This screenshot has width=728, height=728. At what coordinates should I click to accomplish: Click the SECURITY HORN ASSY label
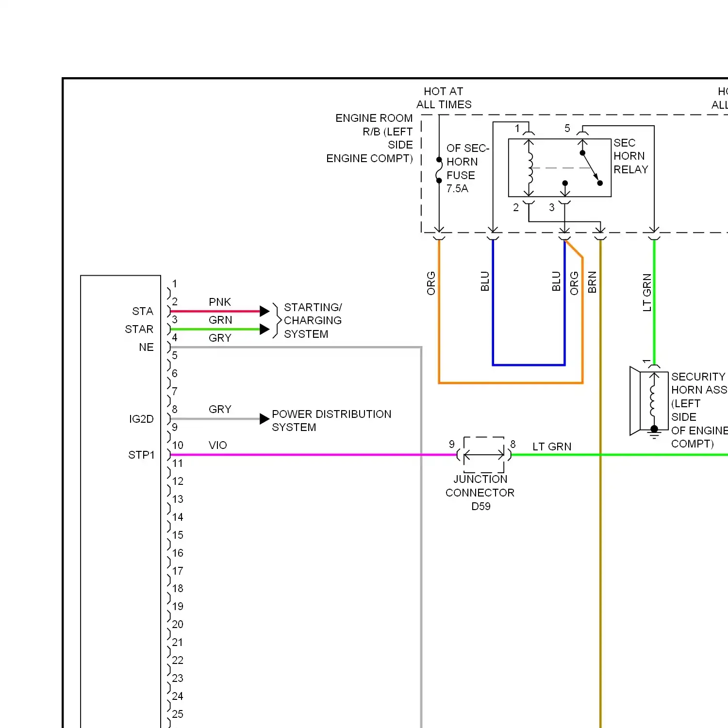point(699,410)
